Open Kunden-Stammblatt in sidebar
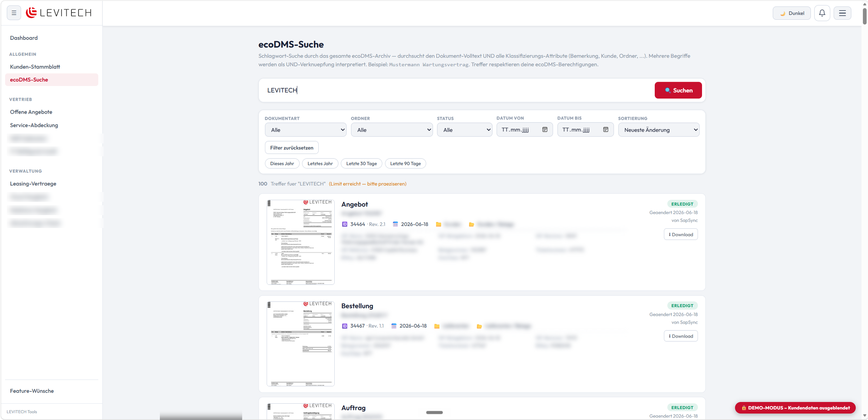868x420 pixels. pos(35,67)
